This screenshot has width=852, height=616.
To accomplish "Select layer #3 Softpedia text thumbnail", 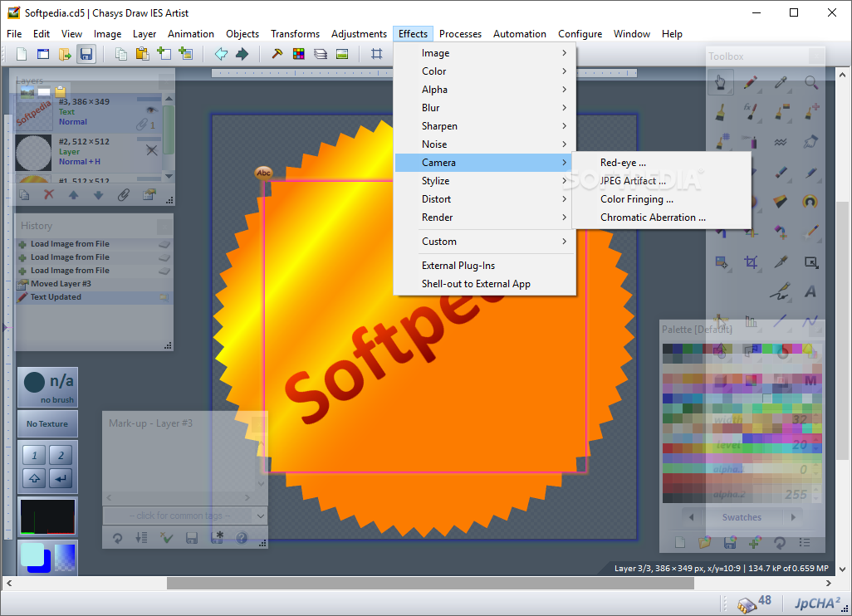I will pos(34,112).
